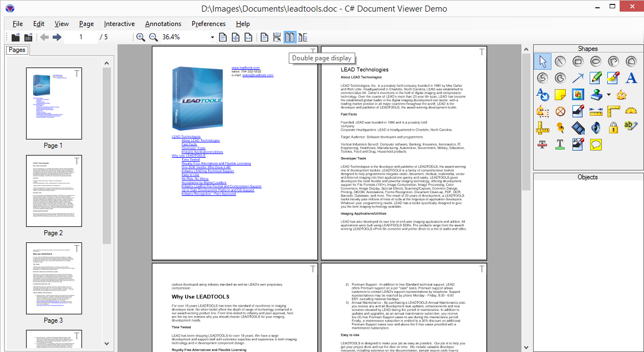
Task: Toggle double page display mode
Action: coord(290,37)
